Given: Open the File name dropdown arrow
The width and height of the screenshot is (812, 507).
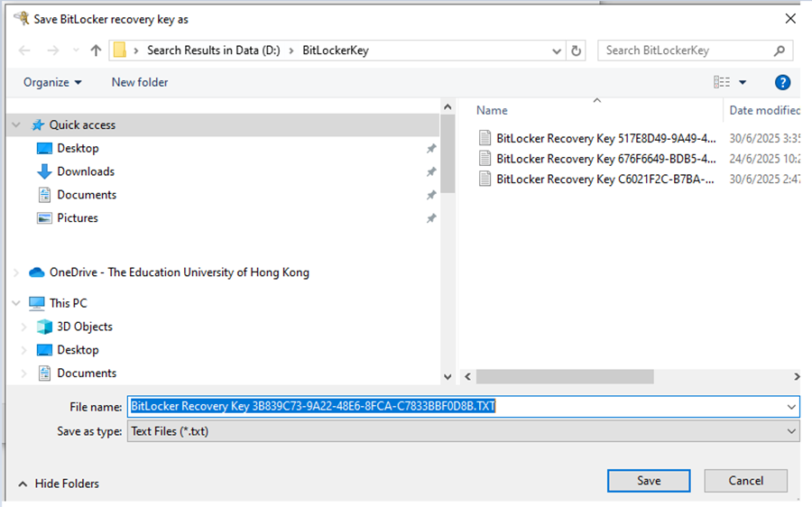Looking at the screenshot, I should (x=791, y=407).
